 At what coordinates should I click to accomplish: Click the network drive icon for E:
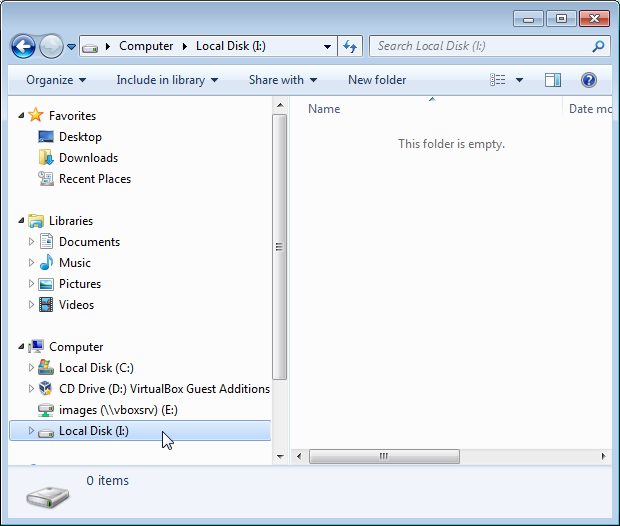[46, 410]
